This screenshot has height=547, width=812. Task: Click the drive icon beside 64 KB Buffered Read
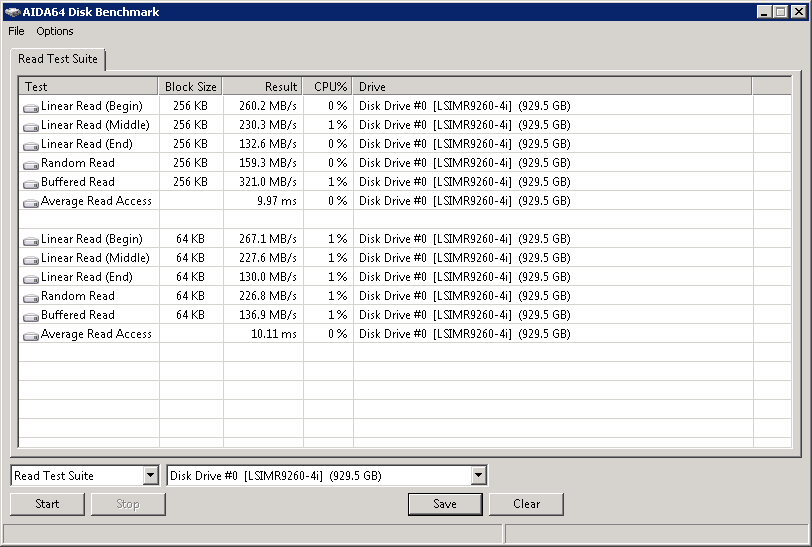[31, 316]
